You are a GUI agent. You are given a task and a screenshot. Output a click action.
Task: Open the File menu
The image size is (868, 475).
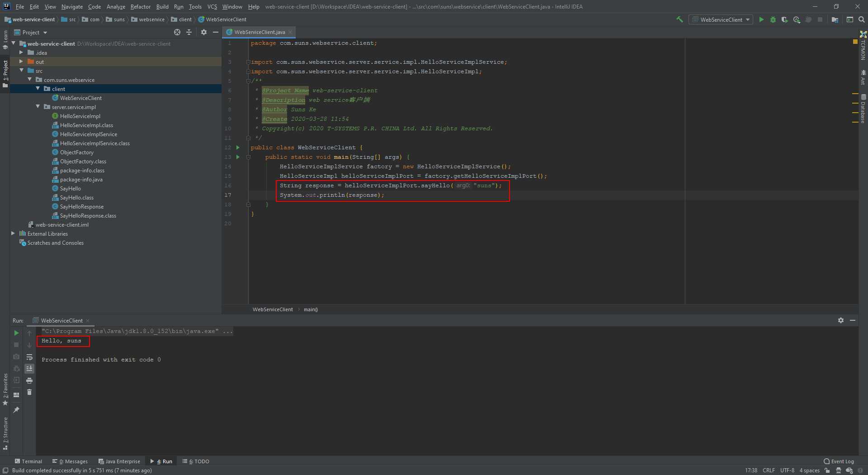click(20, 7)
